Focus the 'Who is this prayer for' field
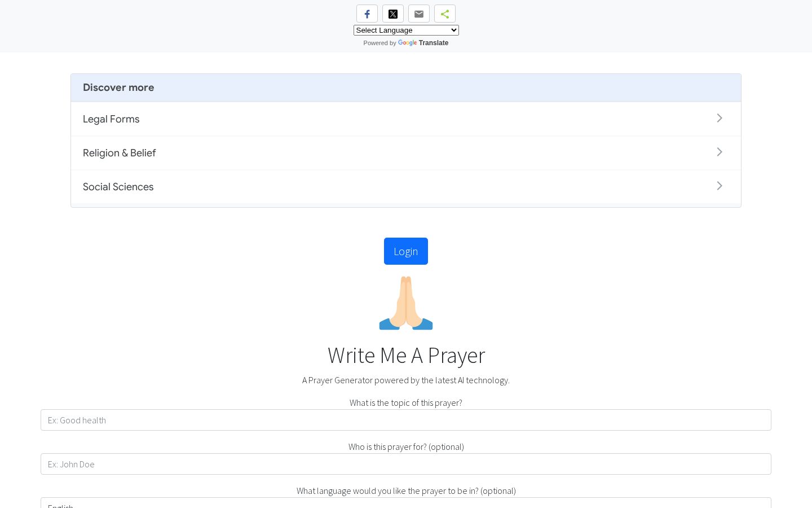 (406, 464)
